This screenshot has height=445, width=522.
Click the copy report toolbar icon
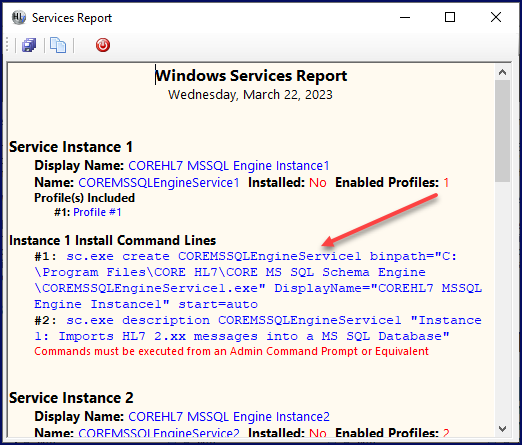coord(58,45)
